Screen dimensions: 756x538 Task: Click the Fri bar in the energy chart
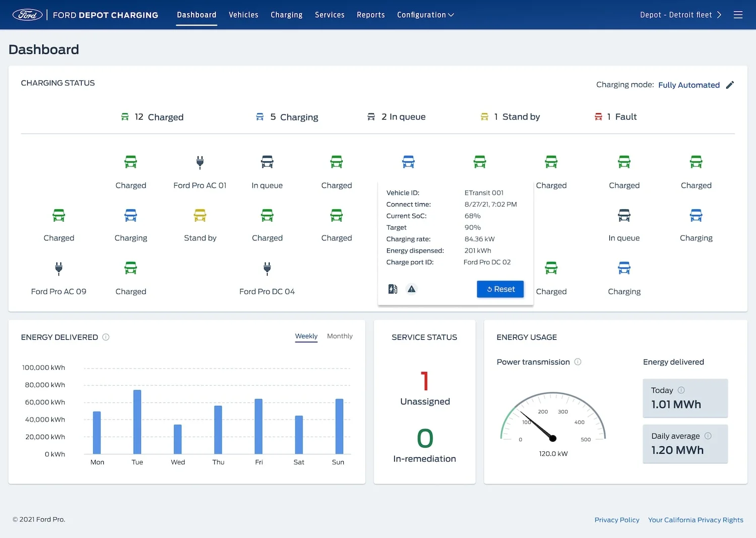pyautogui.click(x=259, y=427)
